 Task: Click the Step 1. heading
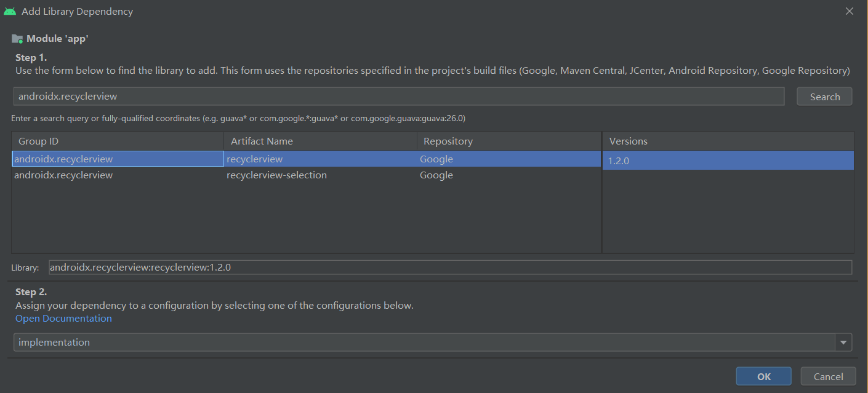click(x=31, y=57)
